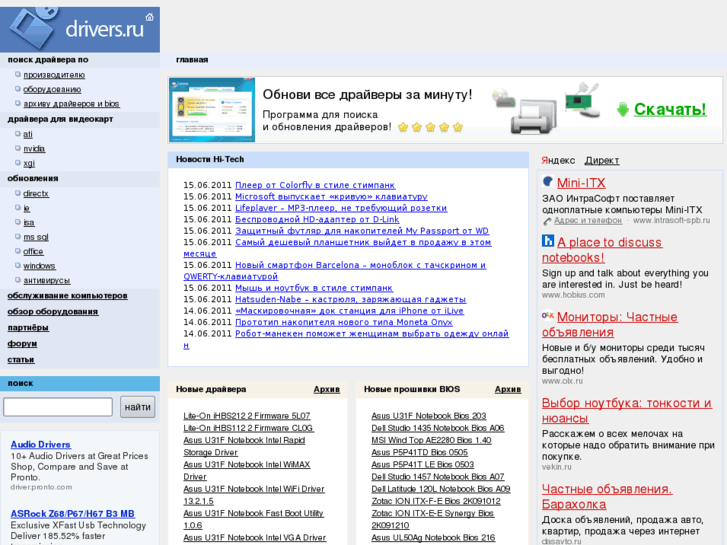727x545 pixels.
Task: Open search by оборудованию link
Action: 52,89
